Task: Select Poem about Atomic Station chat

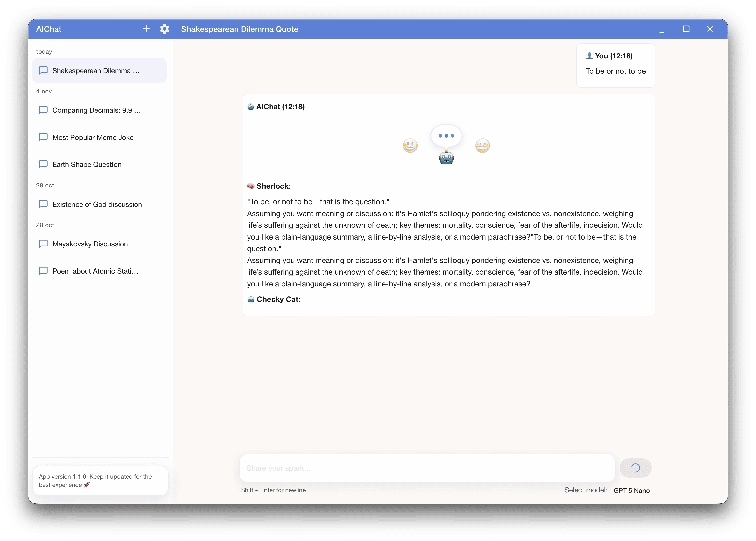Action: pyautogui.click(x=95, y=271)
